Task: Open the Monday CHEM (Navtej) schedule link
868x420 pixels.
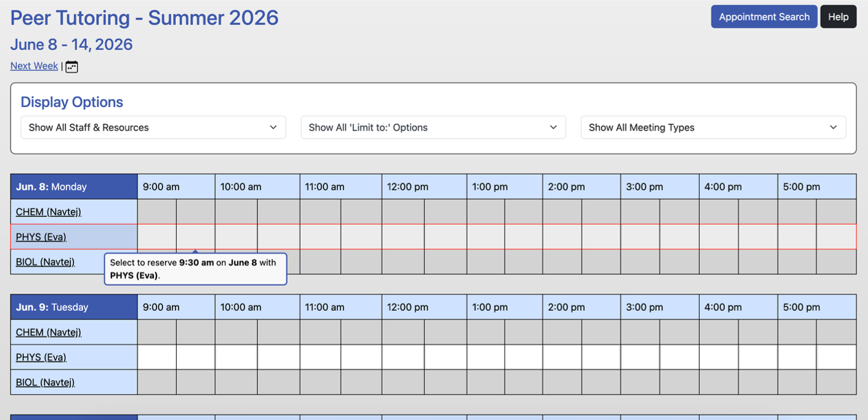Action: point(49,212)
